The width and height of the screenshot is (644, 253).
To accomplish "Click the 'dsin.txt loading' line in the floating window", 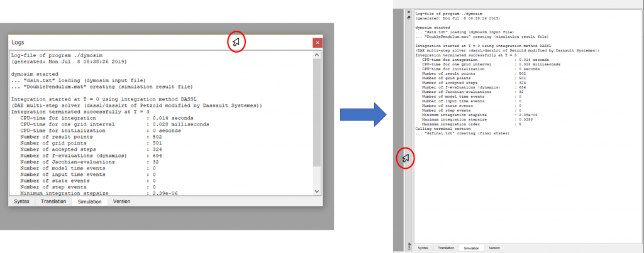I will pyautogui.click(x=78, y=80).
